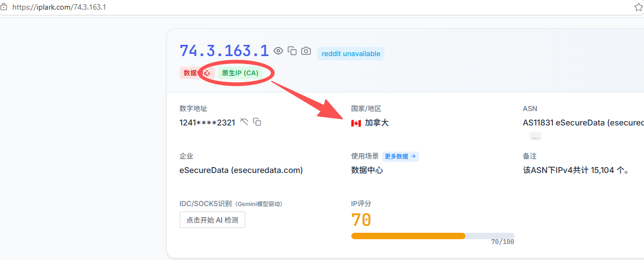Viewport: 644px width, 260px height.
Task: Bookmark this page with star icon
Action: [638, 7]
